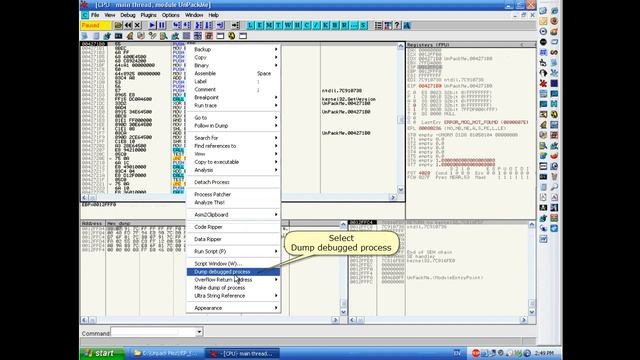Image resolution: width=640 pixels, height=360 pixels.
Task: Choose Data Ripper from context menu
Action: pyautogui.click(x=233, y=239)
